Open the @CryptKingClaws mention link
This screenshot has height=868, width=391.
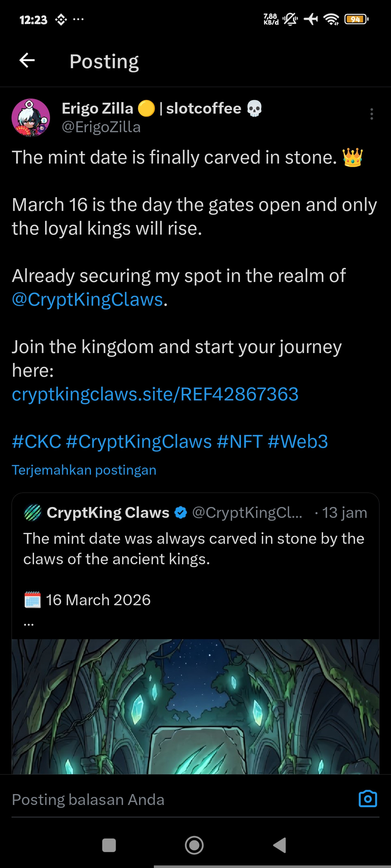(x=87, y=299)
